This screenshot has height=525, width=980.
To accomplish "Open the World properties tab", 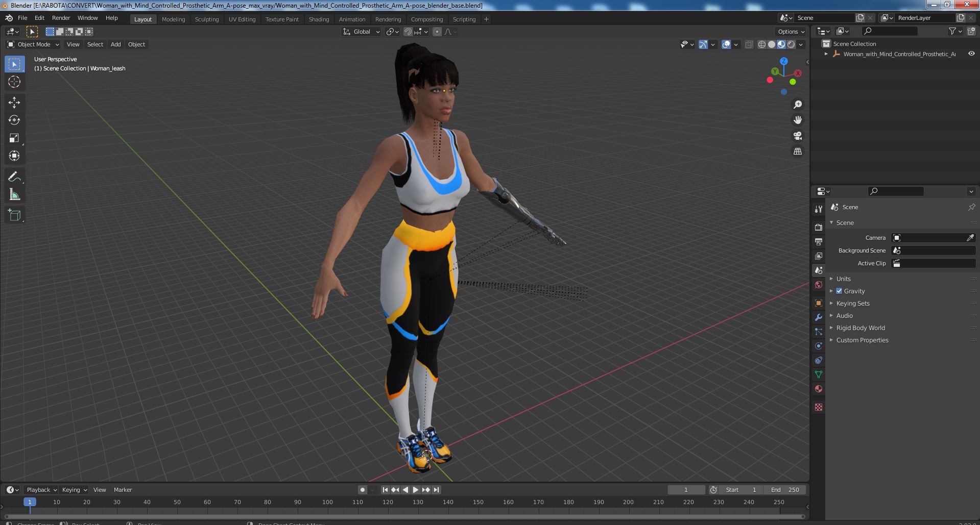I will click(819, 285).
